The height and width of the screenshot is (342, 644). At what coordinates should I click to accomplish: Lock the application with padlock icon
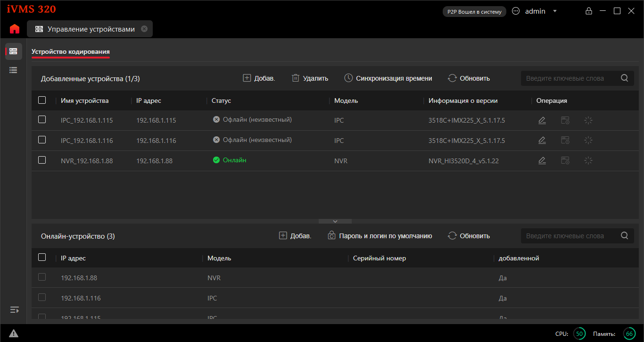[x=588, y=11]
